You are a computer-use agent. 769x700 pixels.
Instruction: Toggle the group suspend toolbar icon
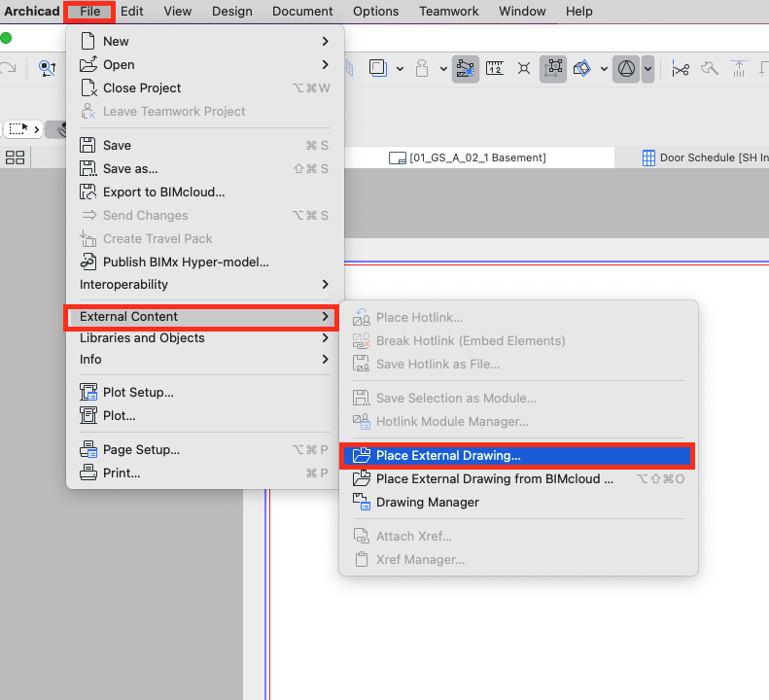pos(553,68)
